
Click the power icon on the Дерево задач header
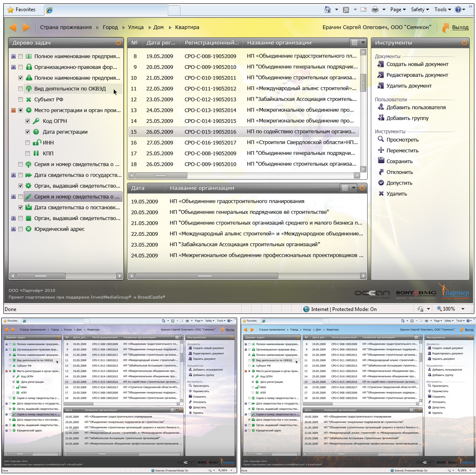coord(118,43)
